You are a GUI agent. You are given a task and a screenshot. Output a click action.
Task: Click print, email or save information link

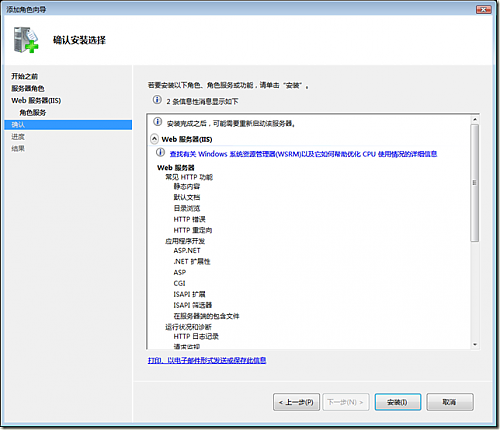click(x=207, y=360)
